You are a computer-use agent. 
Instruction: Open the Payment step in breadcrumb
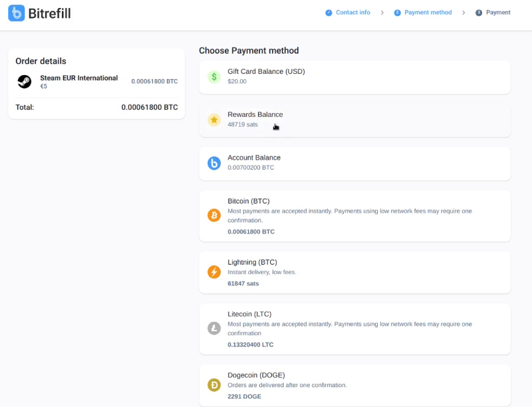[x=493, y=13]
